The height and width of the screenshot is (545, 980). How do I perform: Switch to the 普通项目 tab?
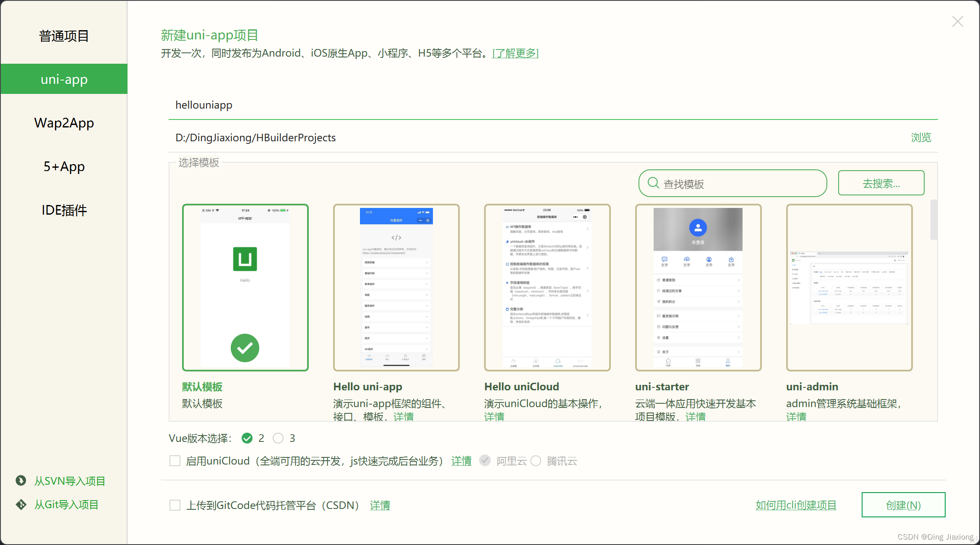[x=64, y=36]
